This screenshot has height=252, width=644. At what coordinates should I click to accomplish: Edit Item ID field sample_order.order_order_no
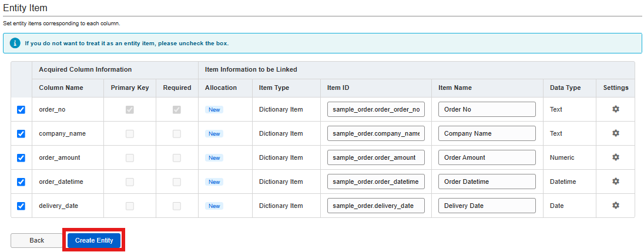tap(376, 110)
